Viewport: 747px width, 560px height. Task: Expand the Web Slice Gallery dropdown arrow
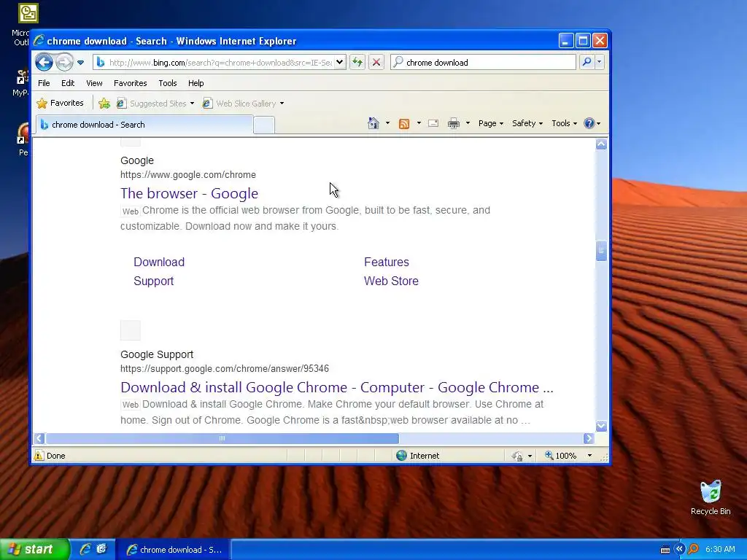(282, 104)
